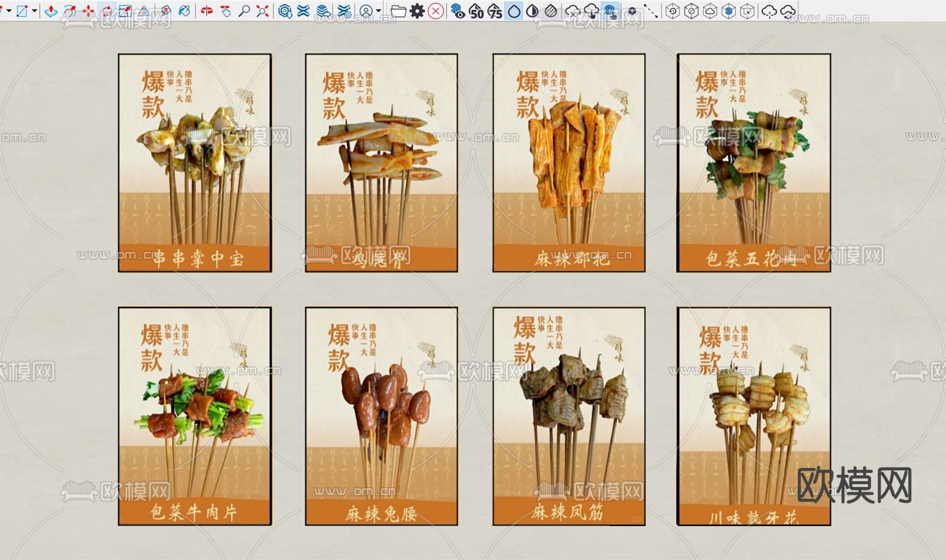
Task: Apply 75 percent opacity icon
Action: click(494, 10)
